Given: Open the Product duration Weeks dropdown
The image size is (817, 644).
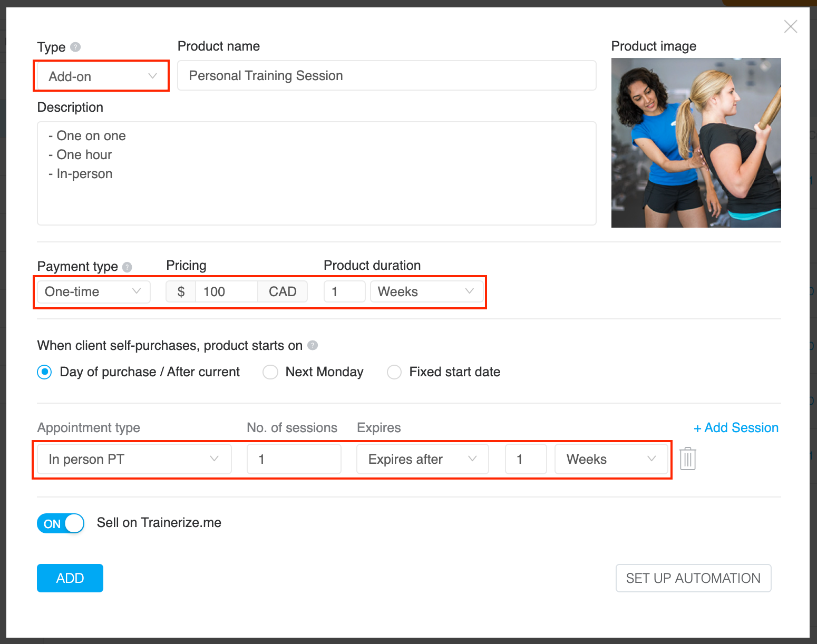Looking at the screenshot, I should [x=426, y=291].
